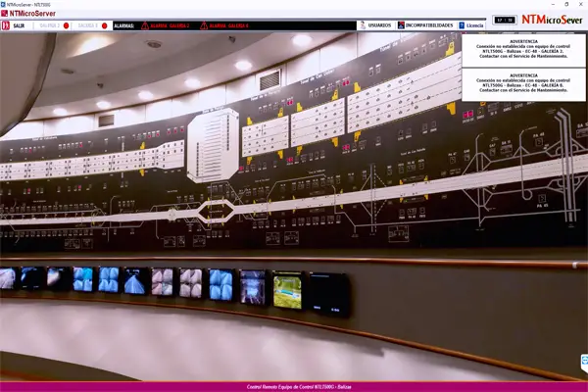Click GALERÍA 2 red status indicator

[x=67, y=25]
